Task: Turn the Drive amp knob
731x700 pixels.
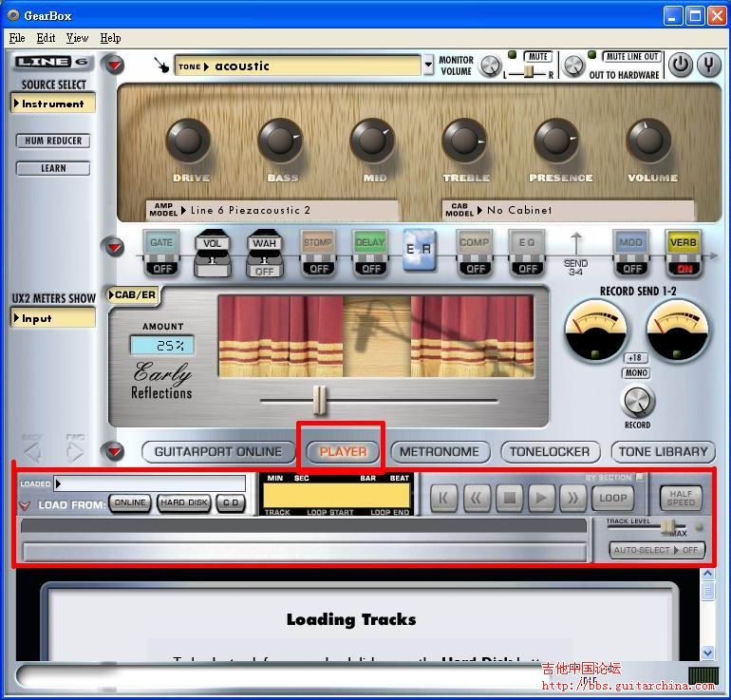Action: click(x=189, y=142)
